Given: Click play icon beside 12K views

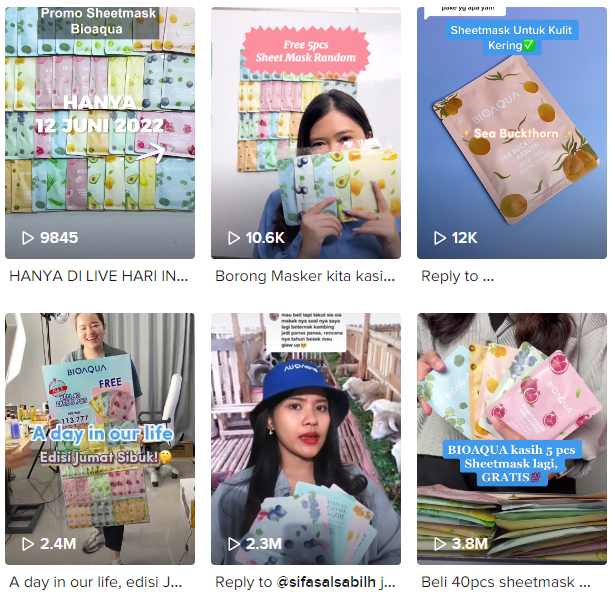Looking at the screenshot, I should point(440,238).
